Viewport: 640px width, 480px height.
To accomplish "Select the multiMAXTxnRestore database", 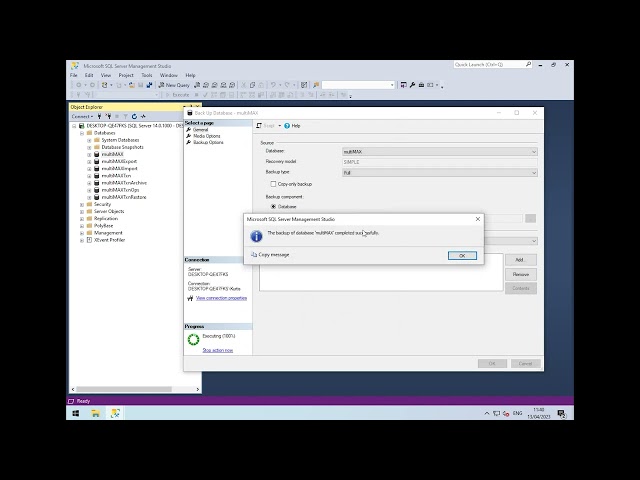I will tap(124, 197).
